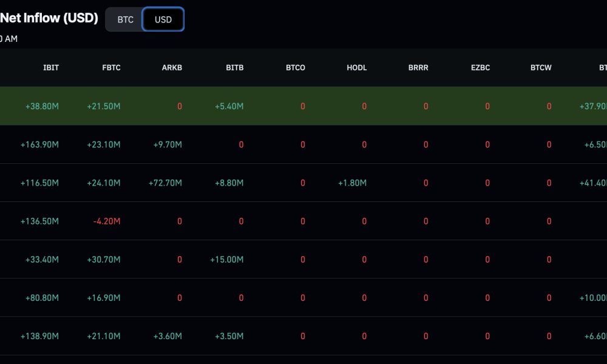Click the Net Inflow (USD) heading
Viewport: 607px width, 364px height.
(49, 18)
